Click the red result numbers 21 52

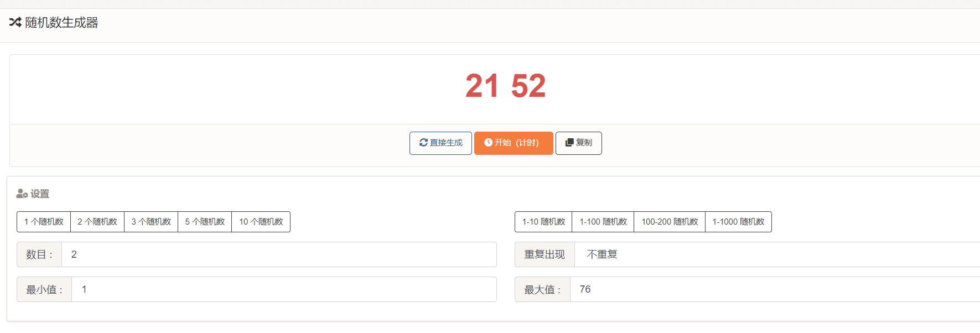coord(505,86)
